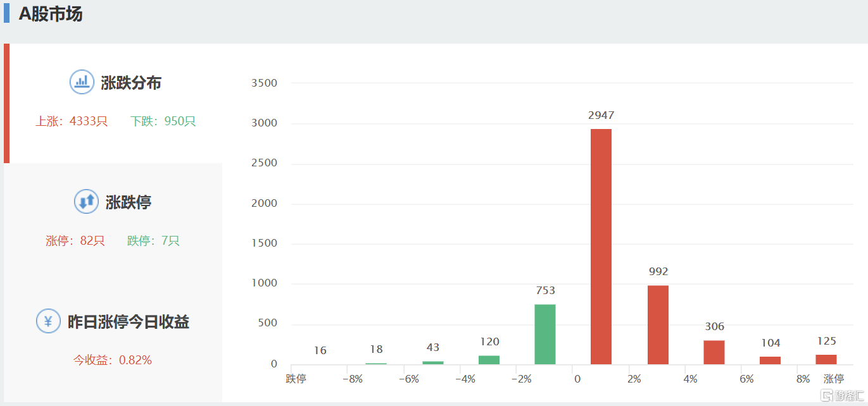Viewport: 868px width, 406px height.
Task: Click the 昨日涨停今日收益 yen icon
Action: tap(48, 321)
